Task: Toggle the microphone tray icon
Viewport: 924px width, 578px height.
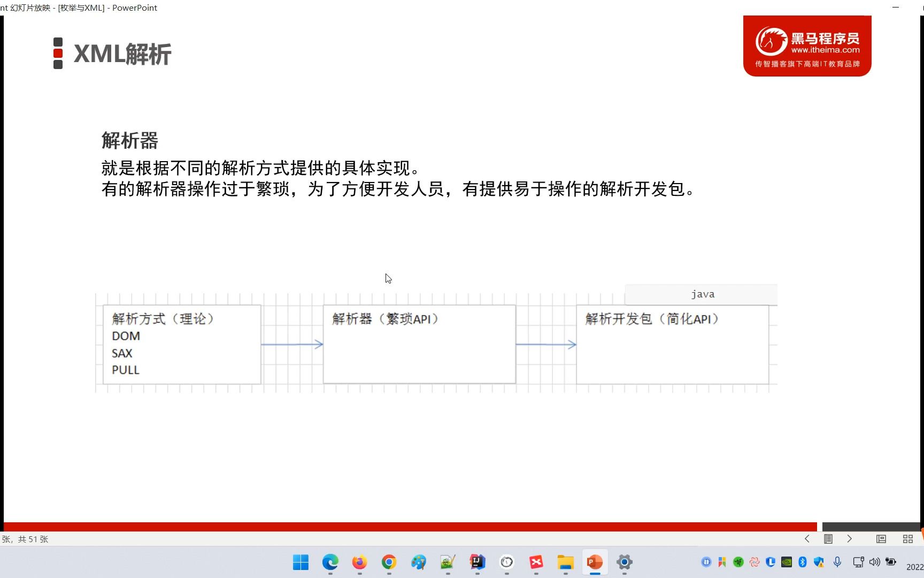Action: tap(837, 562)
